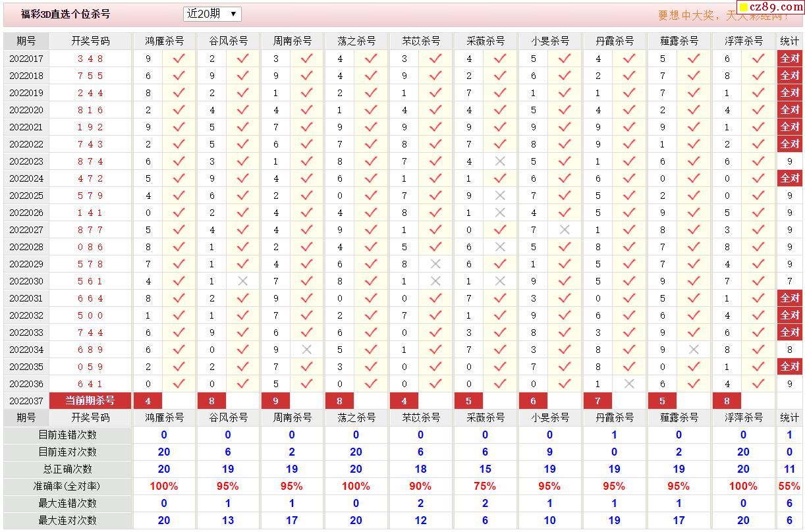Image resolution: width=805 pixels, height=532 pixels.
Task: Click the 75% accuracy value for 采薇杀号
Action: point(485,486)
